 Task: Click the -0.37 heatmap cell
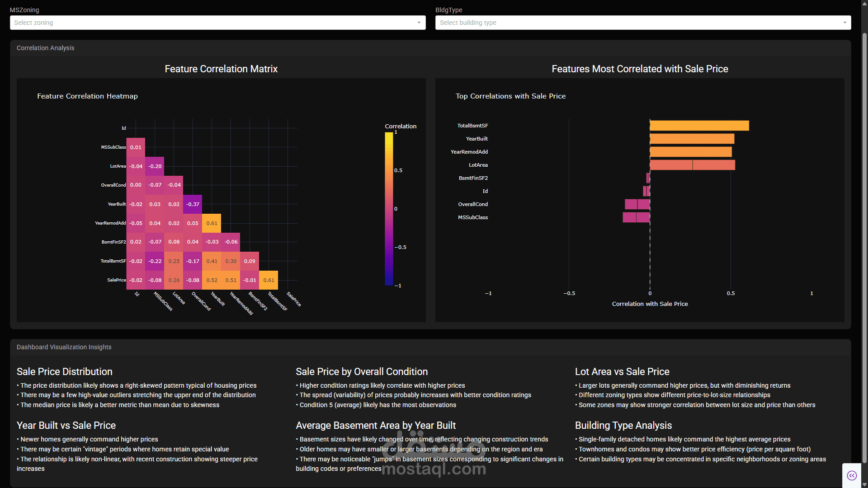coord(193,204)
